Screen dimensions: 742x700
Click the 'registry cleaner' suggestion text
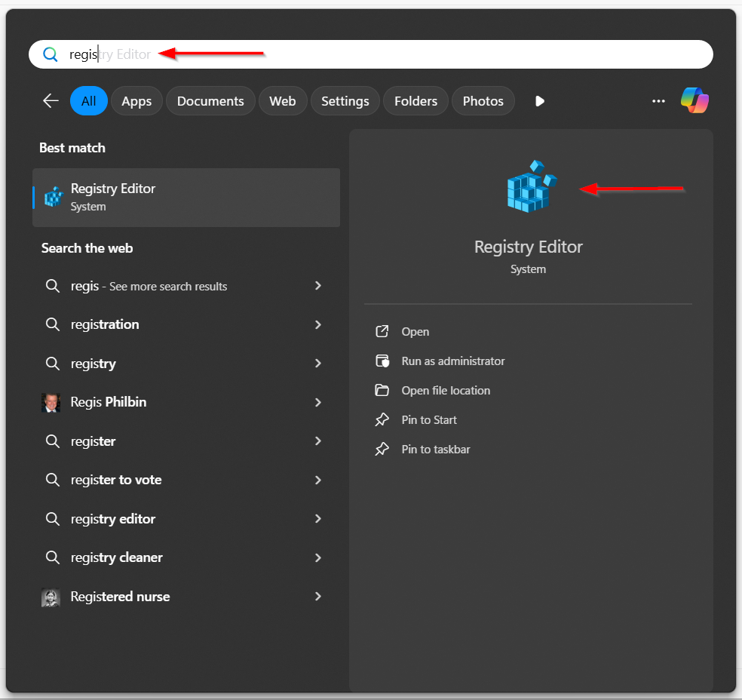(116, 557)
